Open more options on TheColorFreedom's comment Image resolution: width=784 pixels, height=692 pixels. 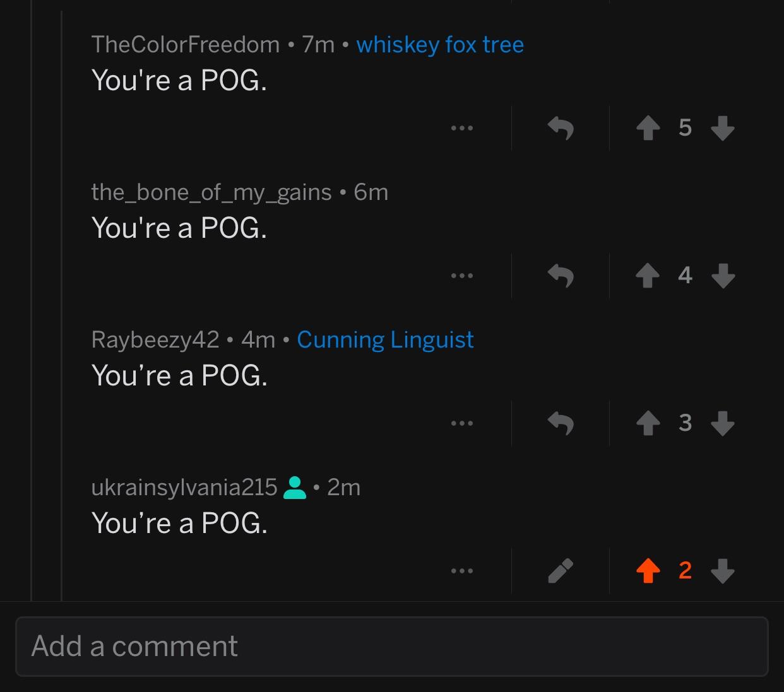tap(462, 129)
